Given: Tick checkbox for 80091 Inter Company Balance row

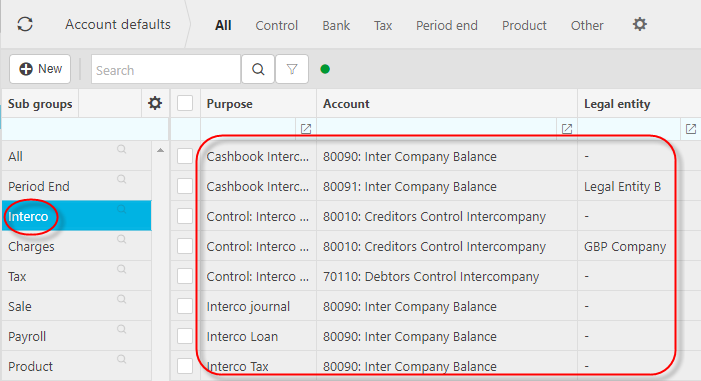Looking at the screenshot, I should coord(185,186).
